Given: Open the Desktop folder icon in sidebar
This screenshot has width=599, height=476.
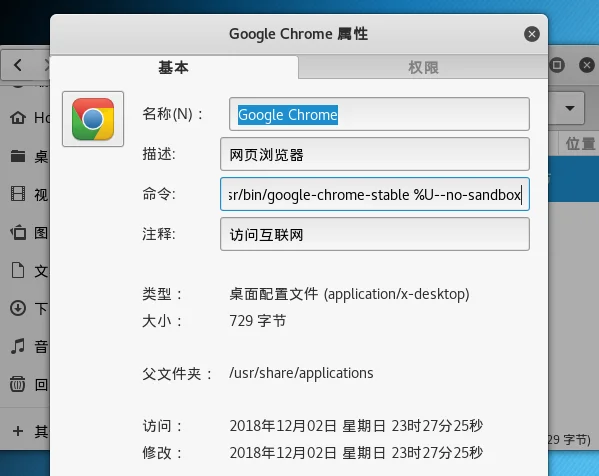Looking at the screenshot, I should click(18, 156).
